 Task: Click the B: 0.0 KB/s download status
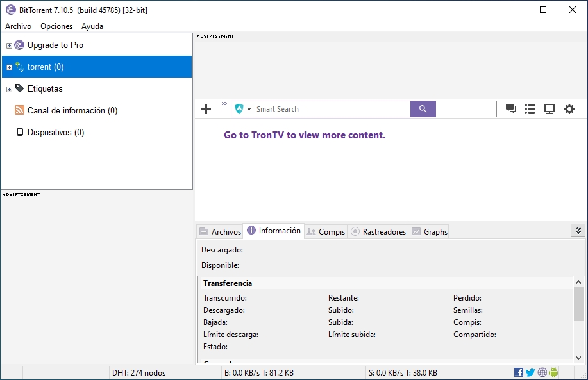259,372
